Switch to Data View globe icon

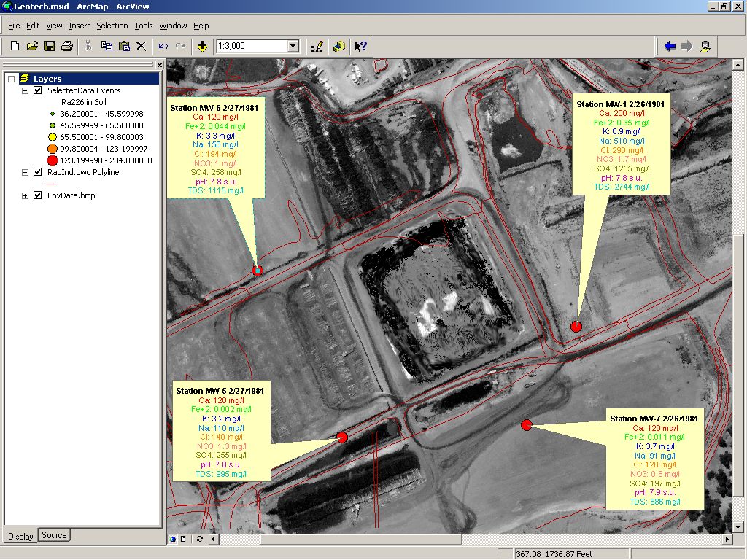point(172,539)
